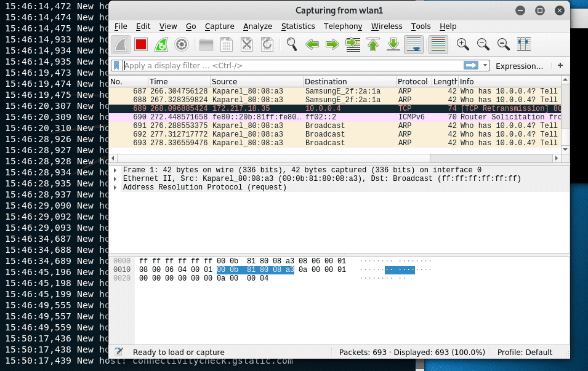Open the View menu
This screenshot has width=588, height=371.
(168, 26)
